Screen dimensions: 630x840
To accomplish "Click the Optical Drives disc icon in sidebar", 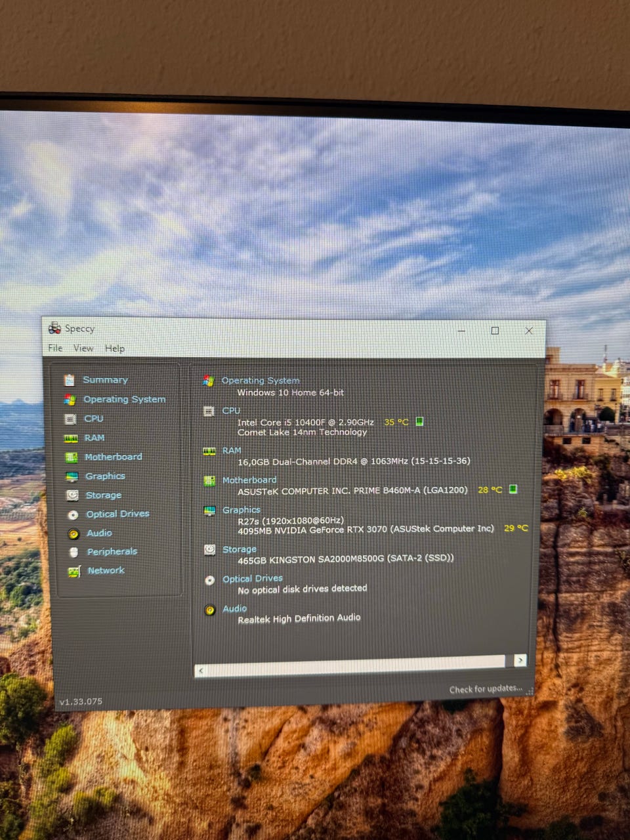I will click(73, 515).
